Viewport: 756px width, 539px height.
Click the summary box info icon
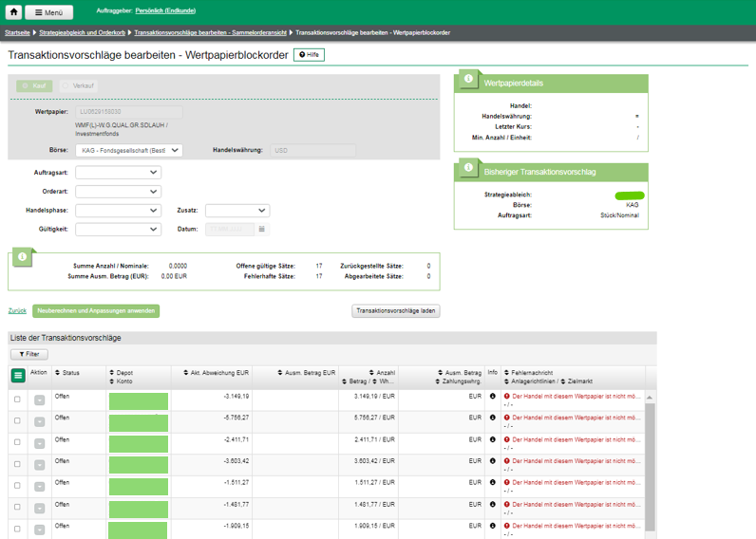tap(22, 257)
